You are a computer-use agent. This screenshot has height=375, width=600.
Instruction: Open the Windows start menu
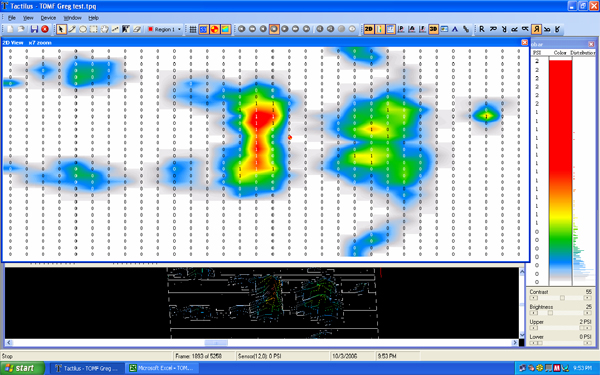(x=22, y=368)
